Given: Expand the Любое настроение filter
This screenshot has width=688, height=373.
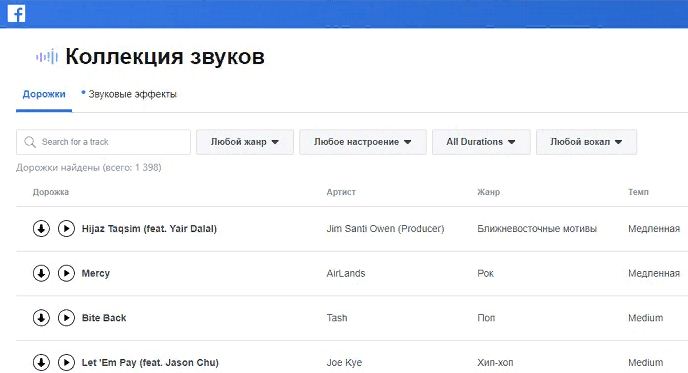Looking at the screenshot, I should [363, 142].
